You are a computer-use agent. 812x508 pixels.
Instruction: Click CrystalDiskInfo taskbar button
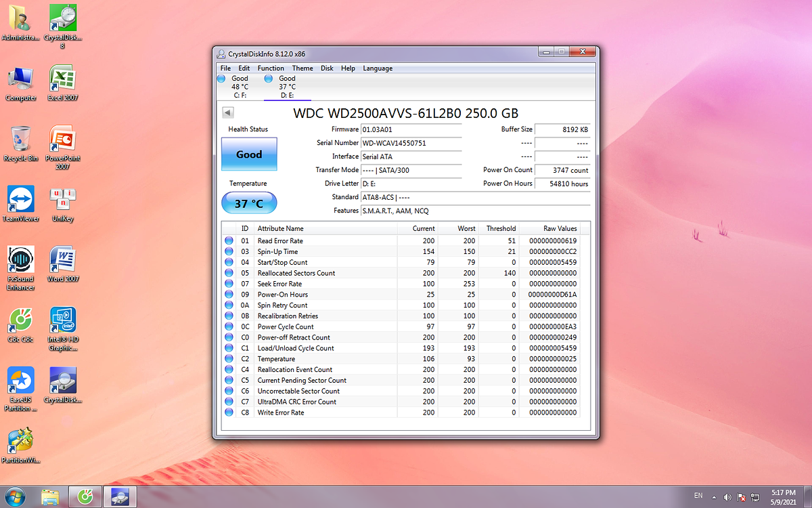tap(120, 496)
